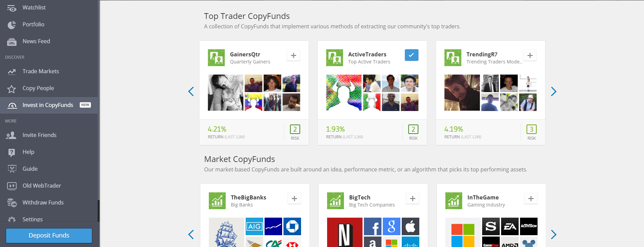Viewport: 644px width, 247px height.
Task: Click the GainersQtr green fund icon
Action: (216, 58)
